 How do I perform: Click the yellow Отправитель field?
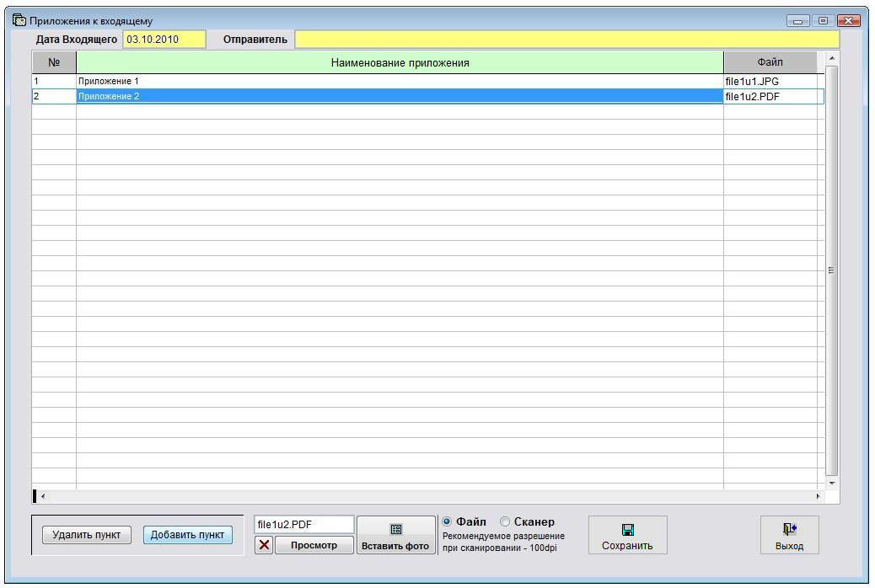pyautogui.click(x=567, y=40)
